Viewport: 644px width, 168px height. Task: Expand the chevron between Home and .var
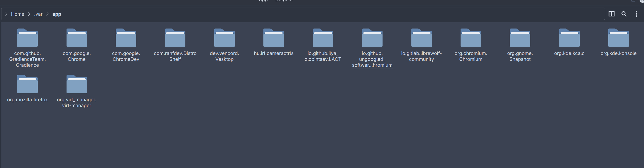click(29, 14)
